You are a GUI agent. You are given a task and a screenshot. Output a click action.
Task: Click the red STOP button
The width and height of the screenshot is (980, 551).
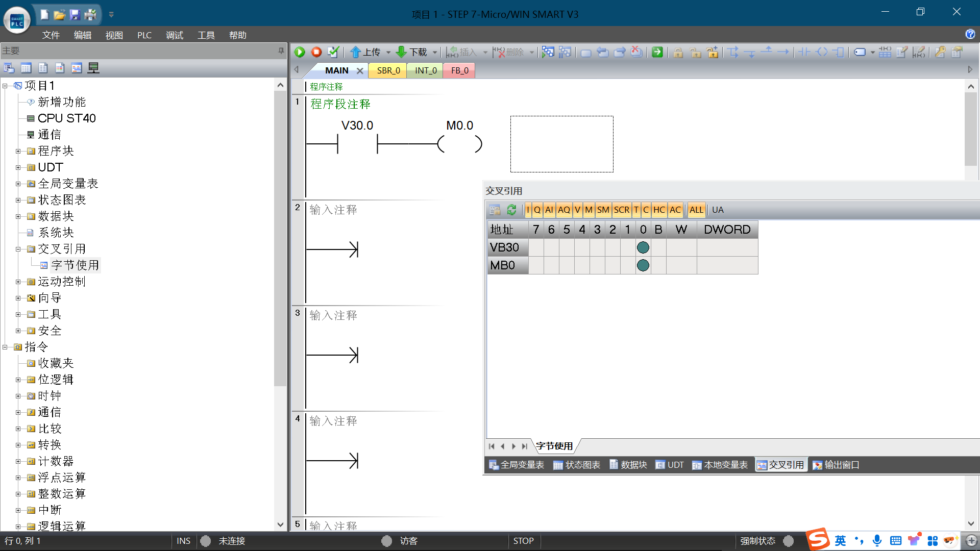(x=316, y=52)
